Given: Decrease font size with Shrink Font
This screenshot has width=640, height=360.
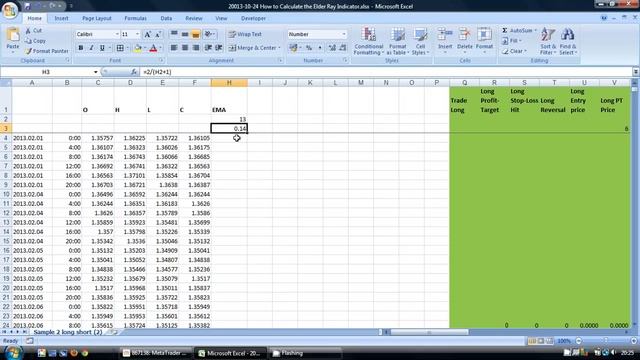Looking at the screenshot, I should pos(158,34).
